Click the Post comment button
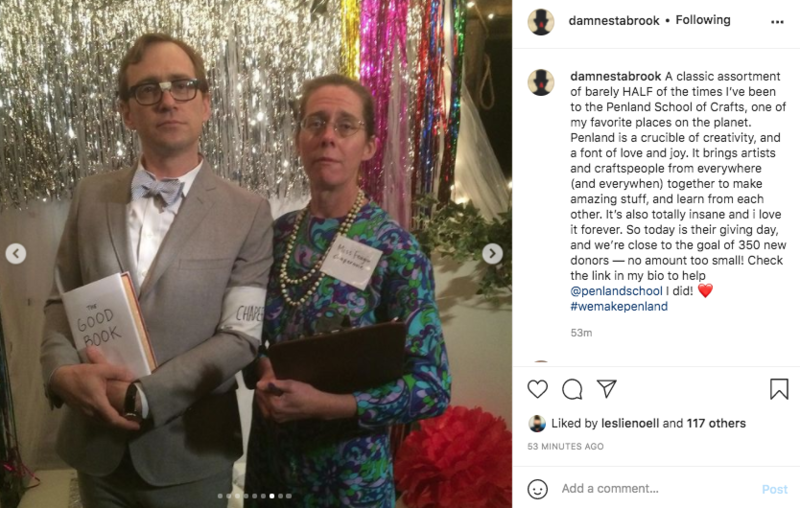The height and width of the screenshot is (508, 800). coord(774,489)
